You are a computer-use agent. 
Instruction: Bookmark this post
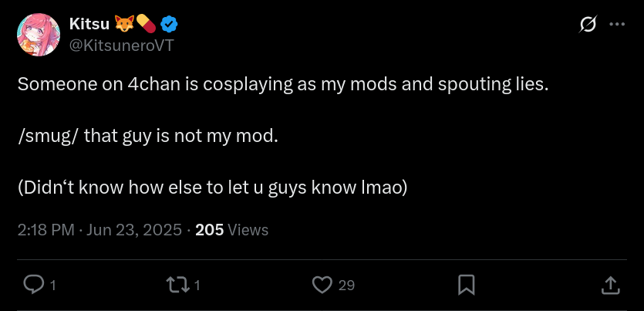coord(466,286)
